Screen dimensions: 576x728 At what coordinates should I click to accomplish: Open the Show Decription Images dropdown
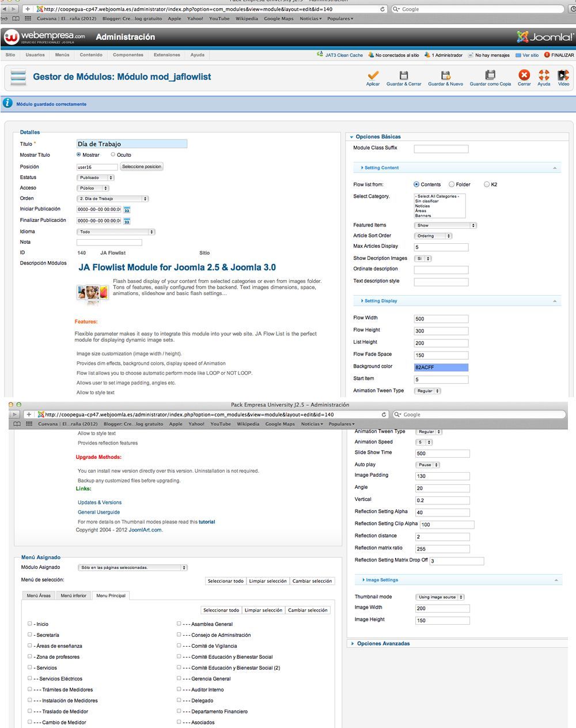(x=423, y=258)
